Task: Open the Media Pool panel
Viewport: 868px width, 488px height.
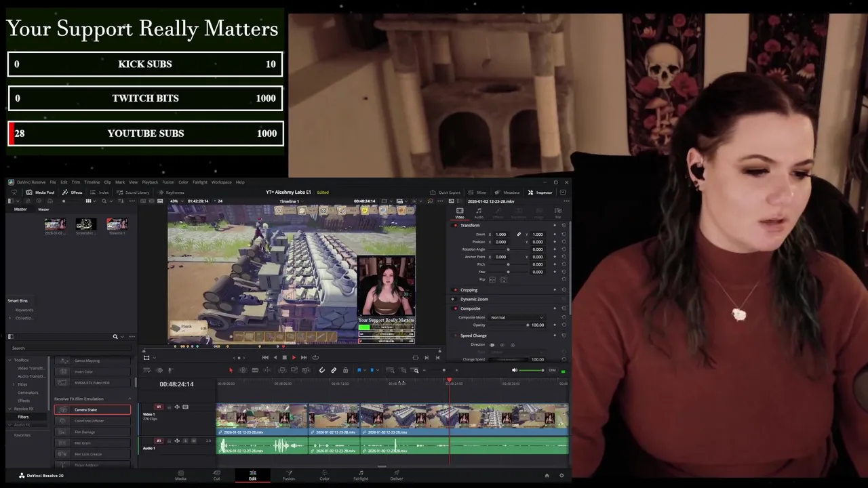Action: (40, 192)
